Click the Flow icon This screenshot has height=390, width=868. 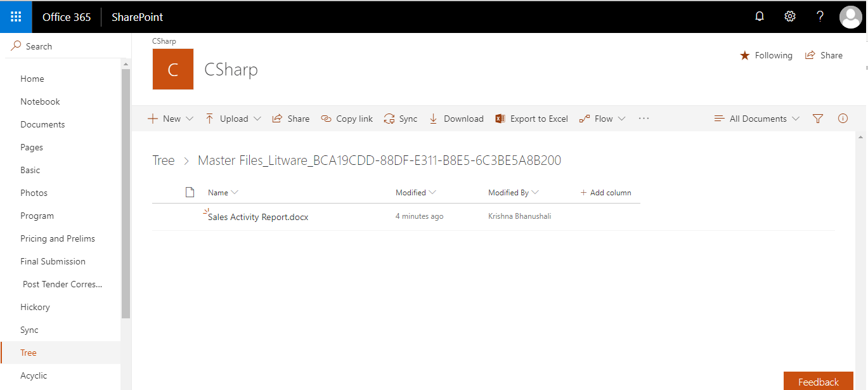tap(585, 119)
